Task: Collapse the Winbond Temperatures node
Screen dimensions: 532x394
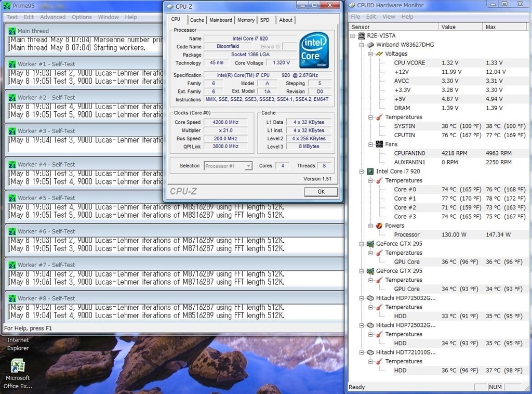Action: pos(370,117)
